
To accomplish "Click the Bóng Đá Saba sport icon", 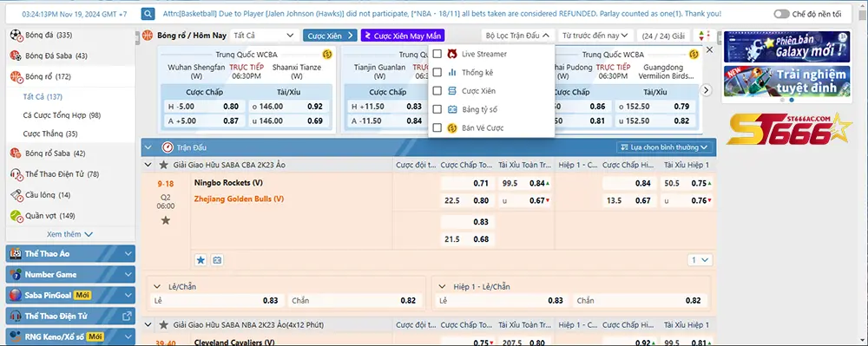I will click(16, 55).
